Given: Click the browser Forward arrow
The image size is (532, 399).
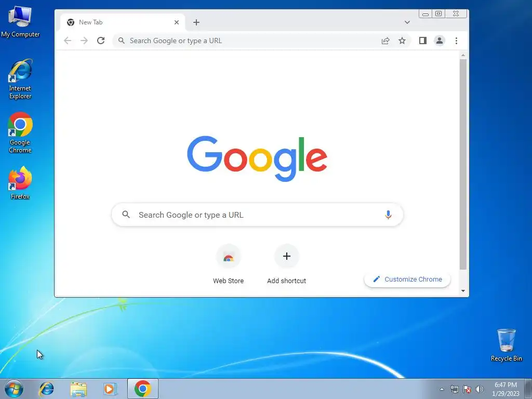Looking at the screenshot, I should [x=84, y=41].
